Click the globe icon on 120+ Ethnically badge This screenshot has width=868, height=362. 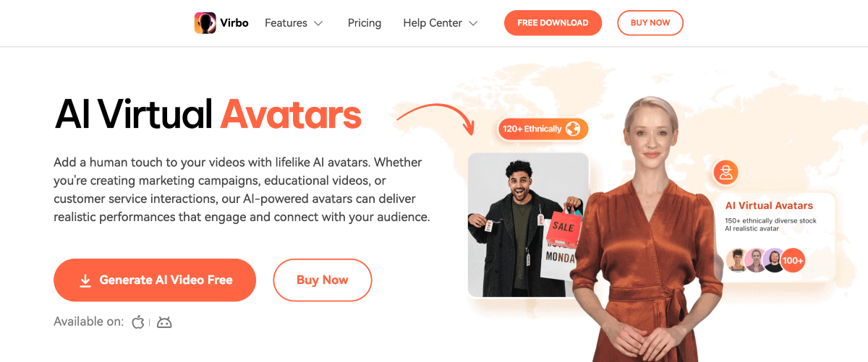coord(574,129)
